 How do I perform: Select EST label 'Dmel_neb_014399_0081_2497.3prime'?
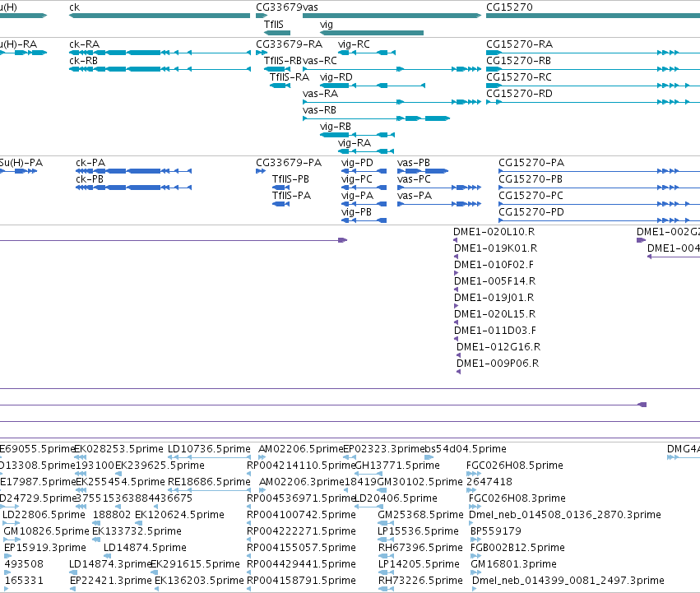point(568,581)
